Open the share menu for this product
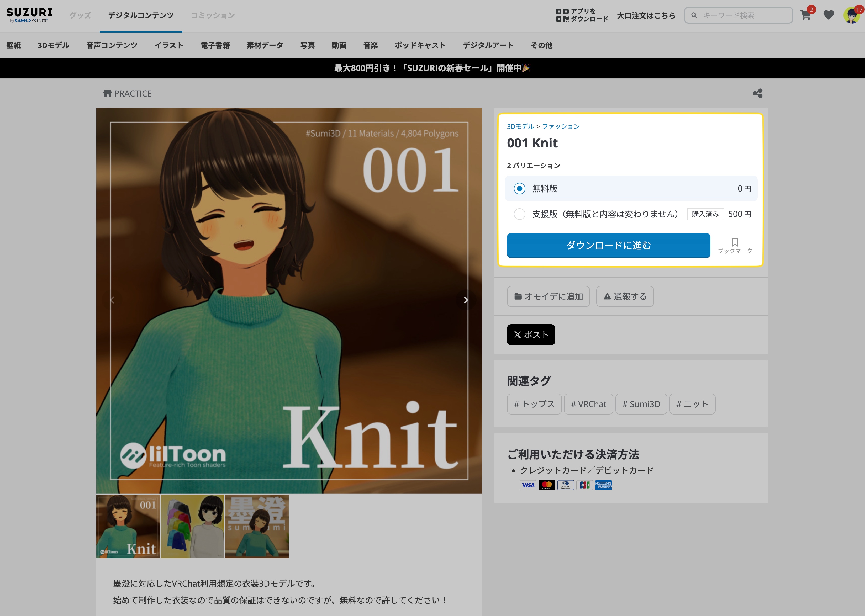Viewport: 865px width, 616px height. tap(757, 93)
